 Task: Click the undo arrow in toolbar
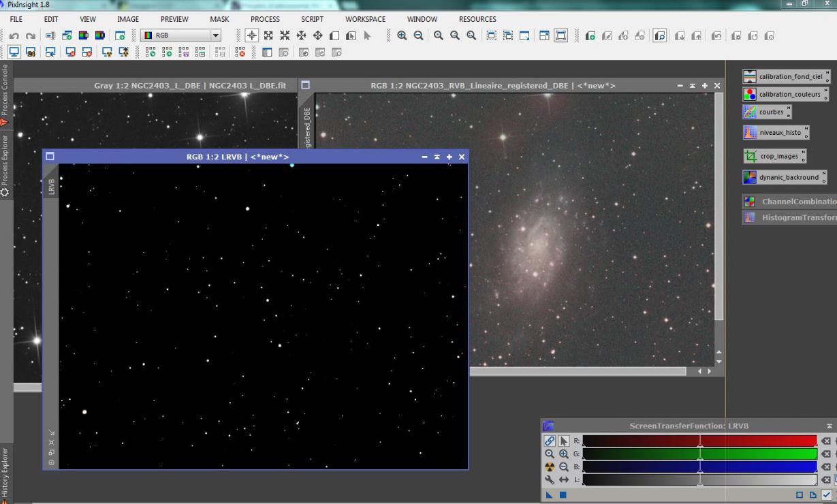pos(14,35)
